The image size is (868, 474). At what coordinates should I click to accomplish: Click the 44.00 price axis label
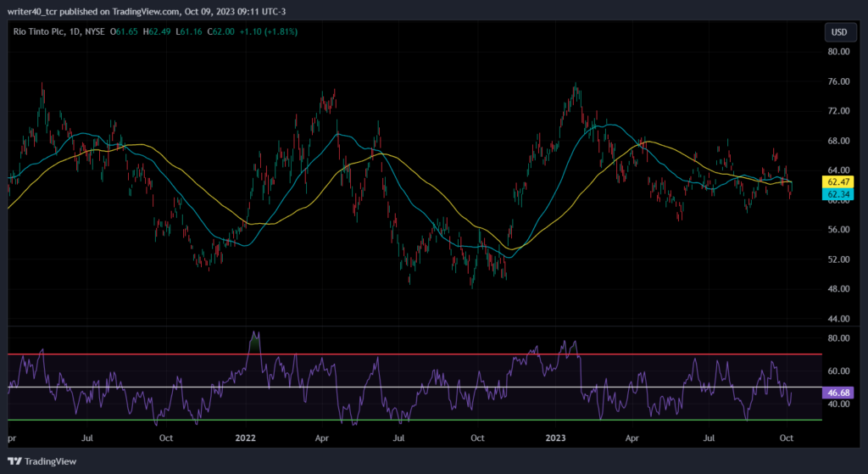(x=838, y=318)
